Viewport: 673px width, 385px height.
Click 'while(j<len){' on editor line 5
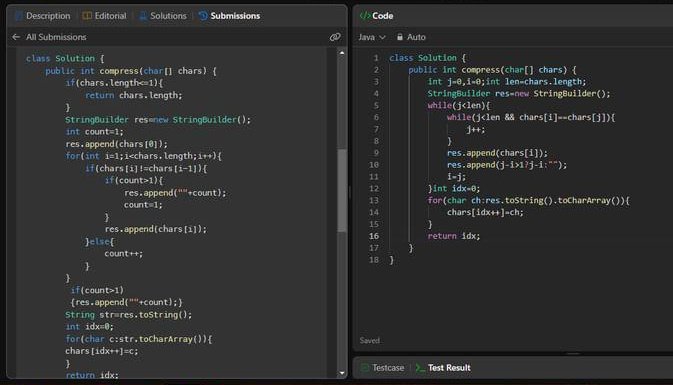458,106
